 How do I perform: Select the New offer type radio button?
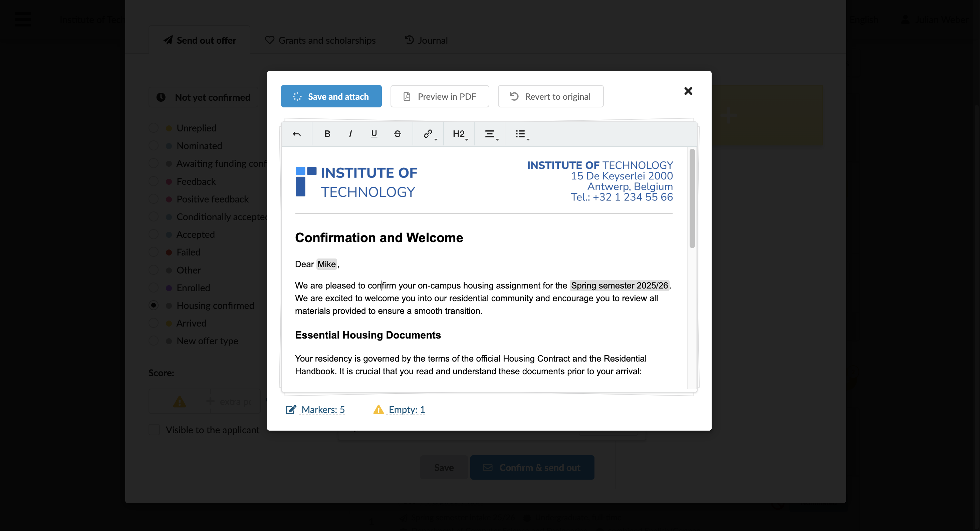(153, 341)
